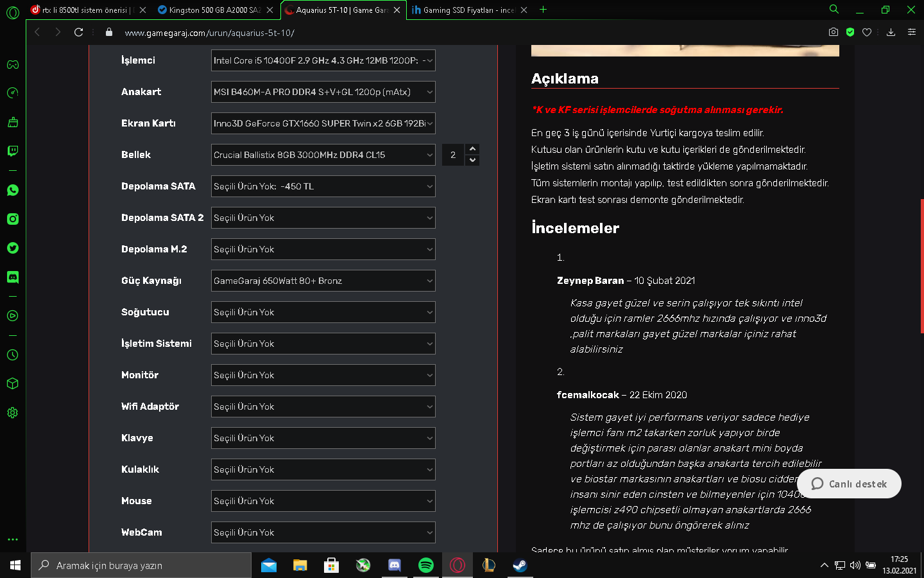Open Extensions cube icon in sidebar
The width and height of the screenshot is (924, 578).
tap(13, 383)
